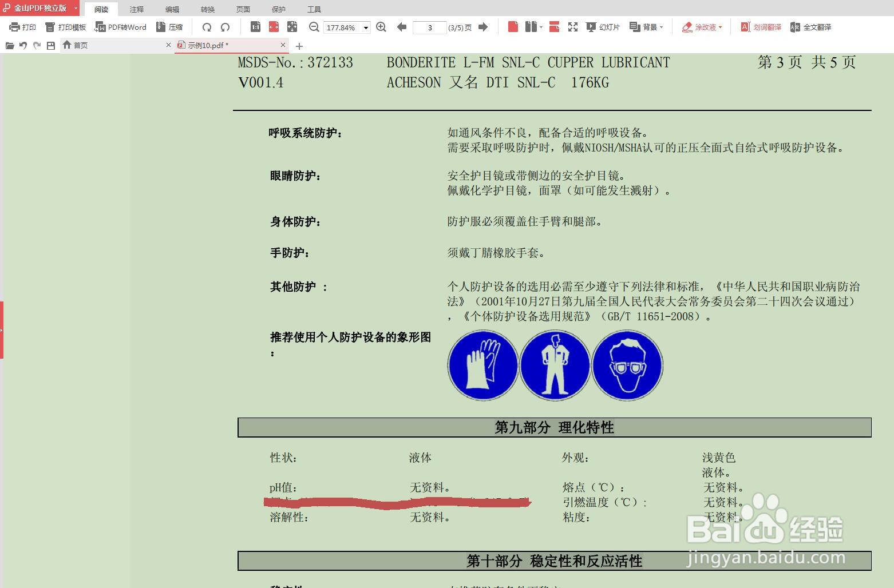Click the 压缩 compress button
Viewport: 894px width, 588px height.
pyautogui.click(x=169, y=27)
